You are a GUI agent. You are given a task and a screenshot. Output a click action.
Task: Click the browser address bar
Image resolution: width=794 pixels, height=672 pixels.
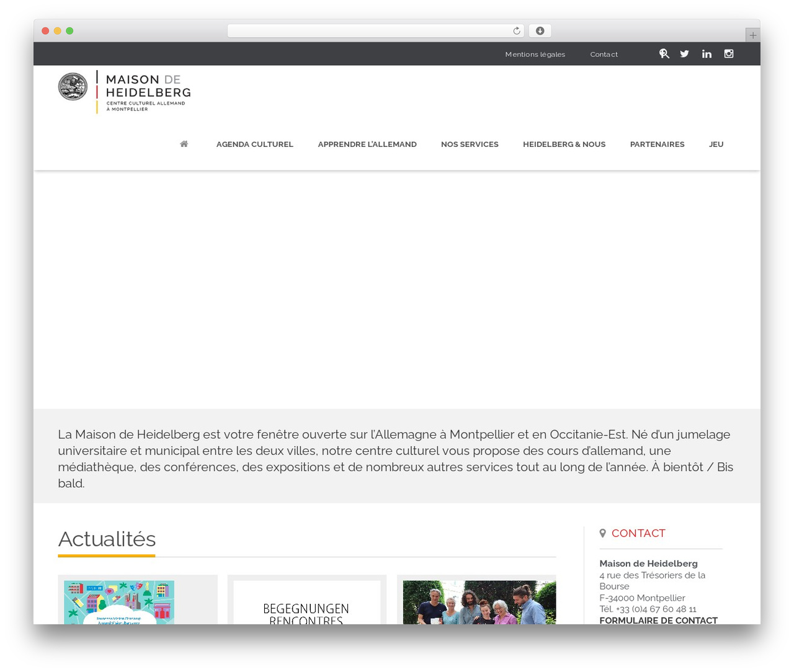[376, 31]
